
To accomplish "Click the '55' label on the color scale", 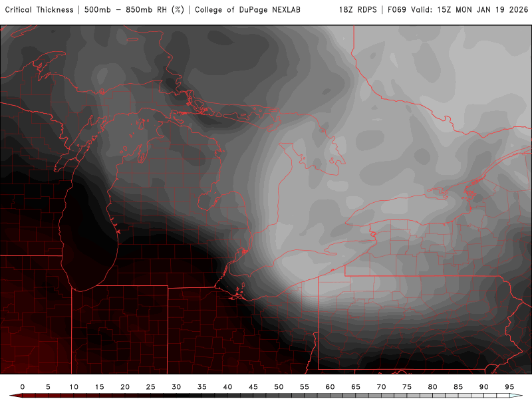I will tap(305, 387).
